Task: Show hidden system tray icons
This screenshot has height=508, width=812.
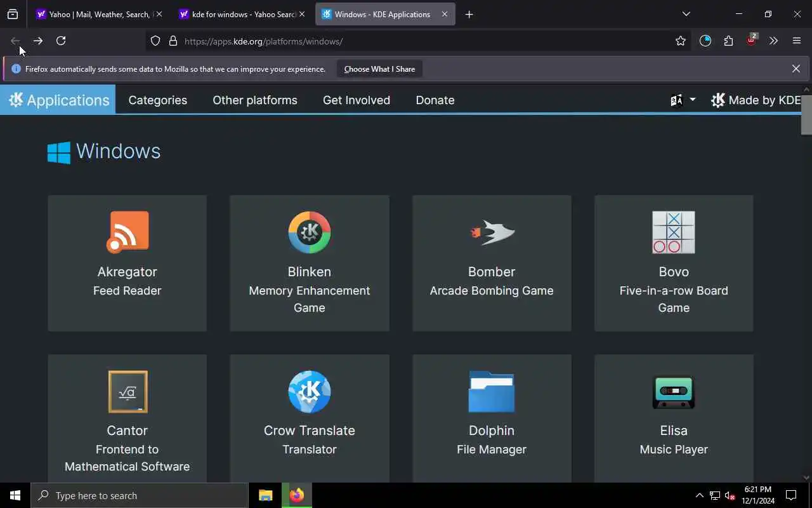Action: [699, 495]
